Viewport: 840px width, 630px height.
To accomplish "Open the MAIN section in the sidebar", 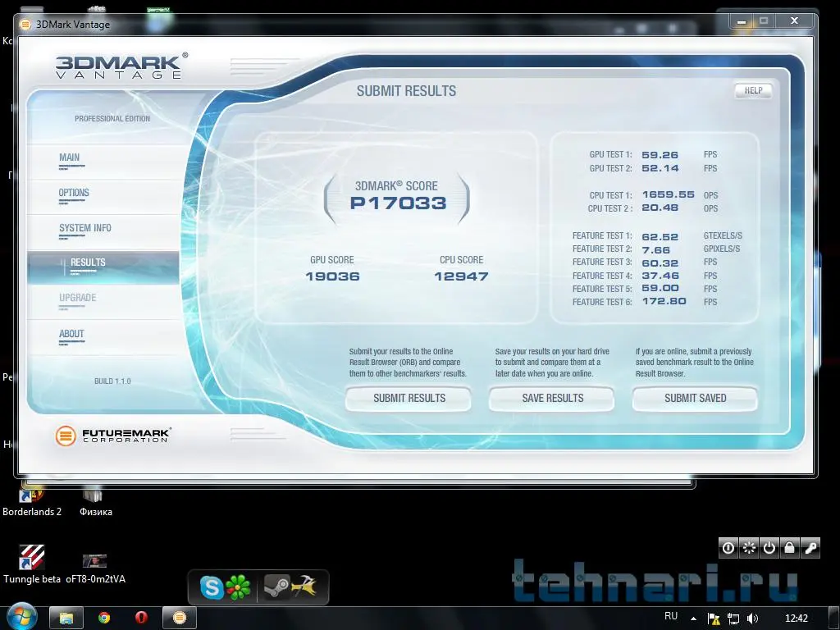I will [x=69, y=157].
